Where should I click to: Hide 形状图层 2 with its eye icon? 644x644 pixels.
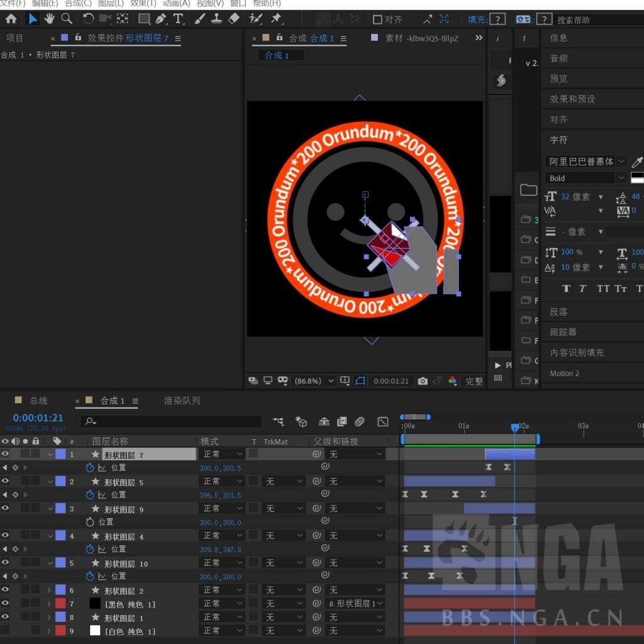[x=5, y=589]
